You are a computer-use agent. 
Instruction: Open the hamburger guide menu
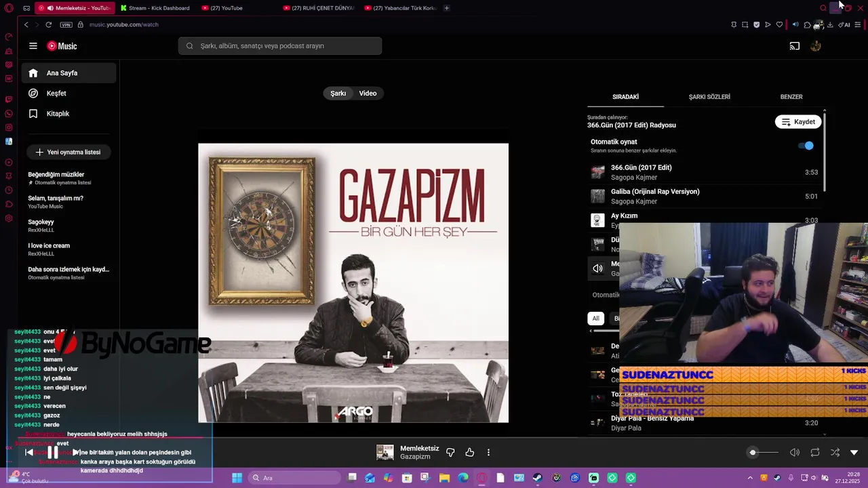33,46
